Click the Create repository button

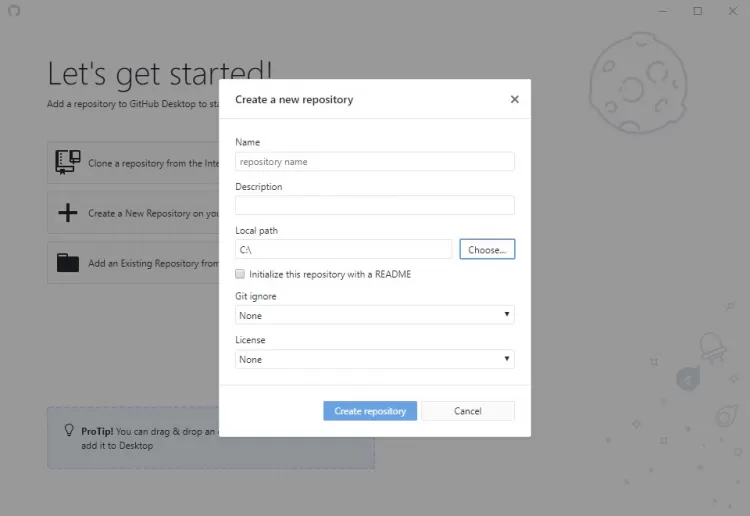[x=370, y=411]
